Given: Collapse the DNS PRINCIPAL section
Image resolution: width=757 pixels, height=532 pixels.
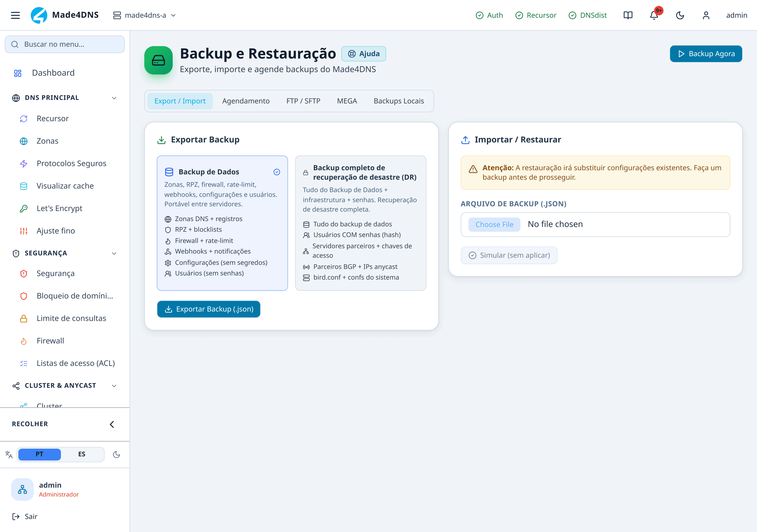Looking at the screenshot, I should point(65,98).
